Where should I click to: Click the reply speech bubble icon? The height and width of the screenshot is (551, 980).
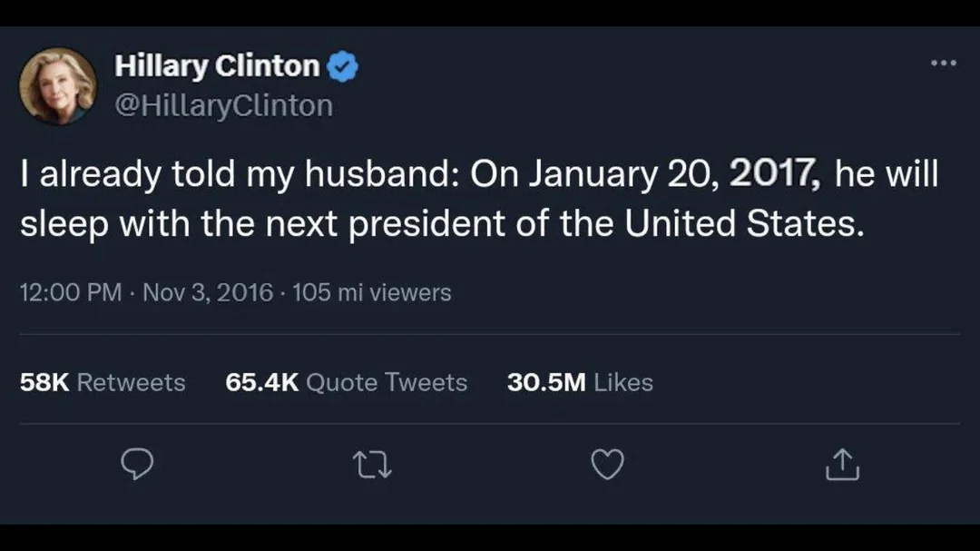[137, 465]
